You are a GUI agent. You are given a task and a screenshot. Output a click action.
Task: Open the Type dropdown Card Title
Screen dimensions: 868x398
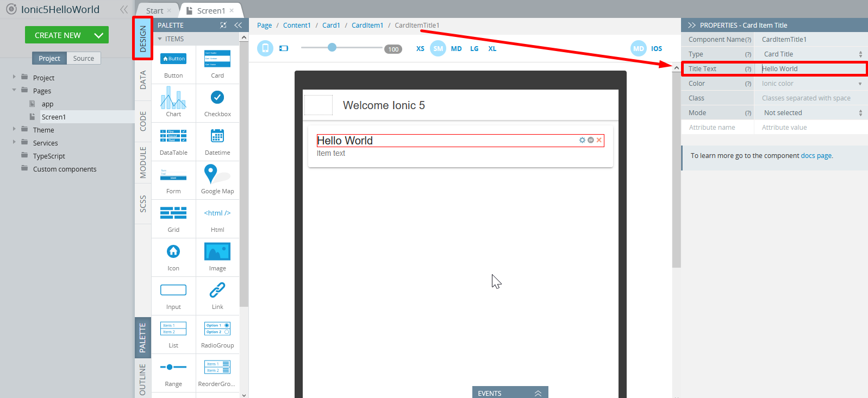coord(811,54)
